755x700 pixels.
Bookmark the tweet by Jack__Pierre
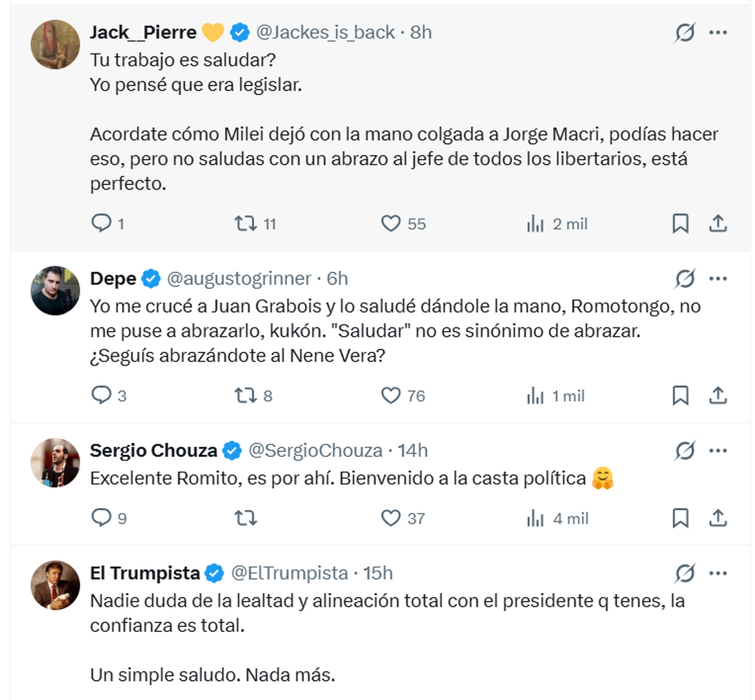(680, 223)
